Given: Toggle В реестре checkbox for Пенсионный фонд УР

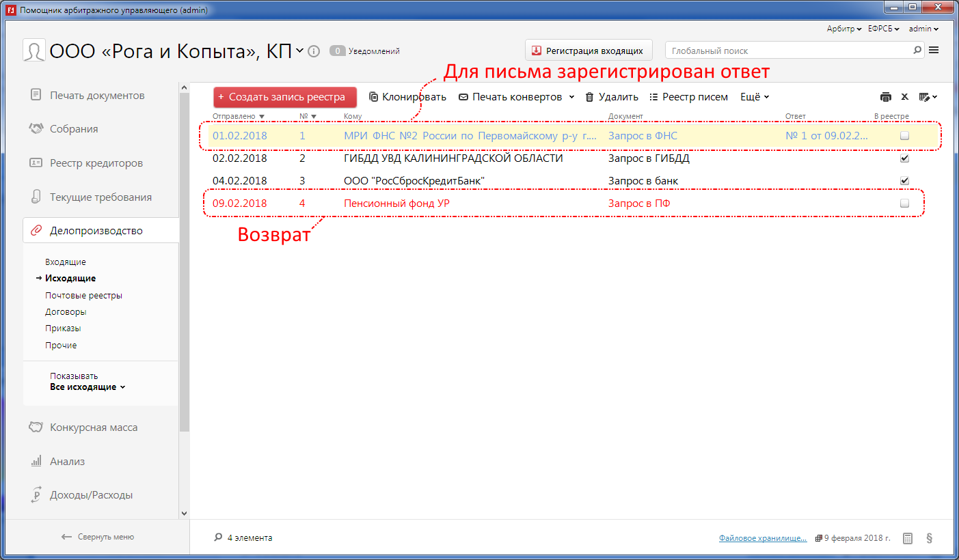Looking at the screenshot, I should tap(904, 204).
